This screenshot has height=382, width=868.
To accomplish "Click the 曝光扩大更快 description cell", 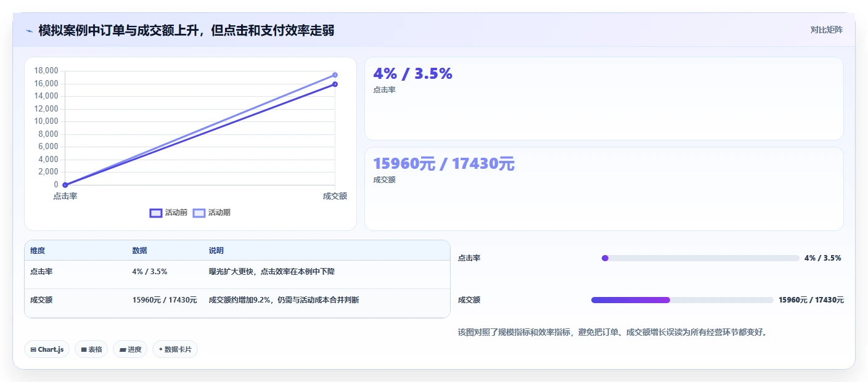I will click(x=272, y=272).
